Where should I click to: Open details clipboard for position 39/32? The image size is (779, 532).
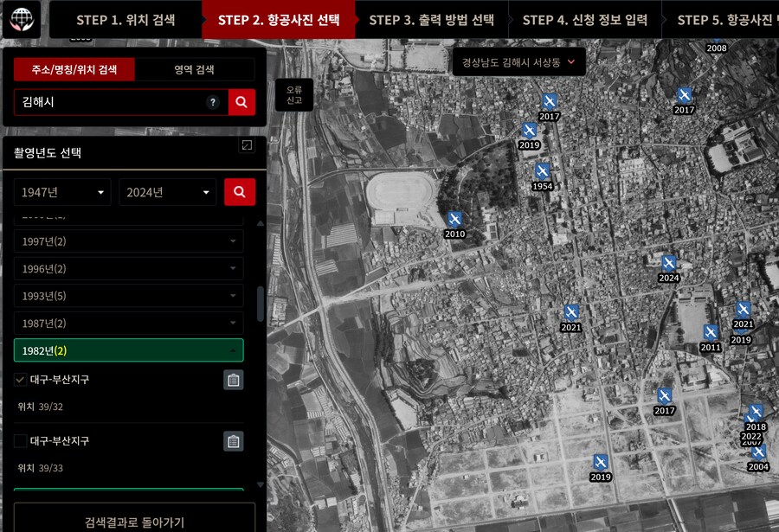[233, 380]
